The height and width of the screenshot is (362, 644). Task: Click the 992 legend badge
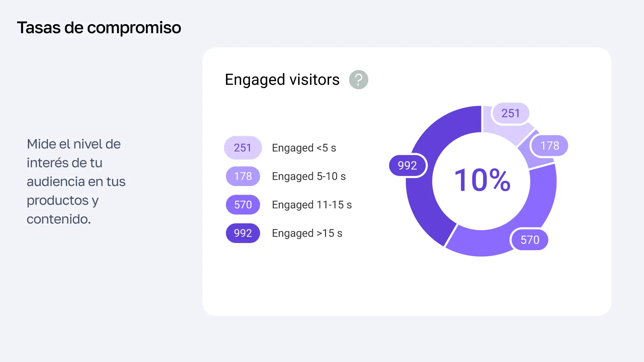[243, 233]
